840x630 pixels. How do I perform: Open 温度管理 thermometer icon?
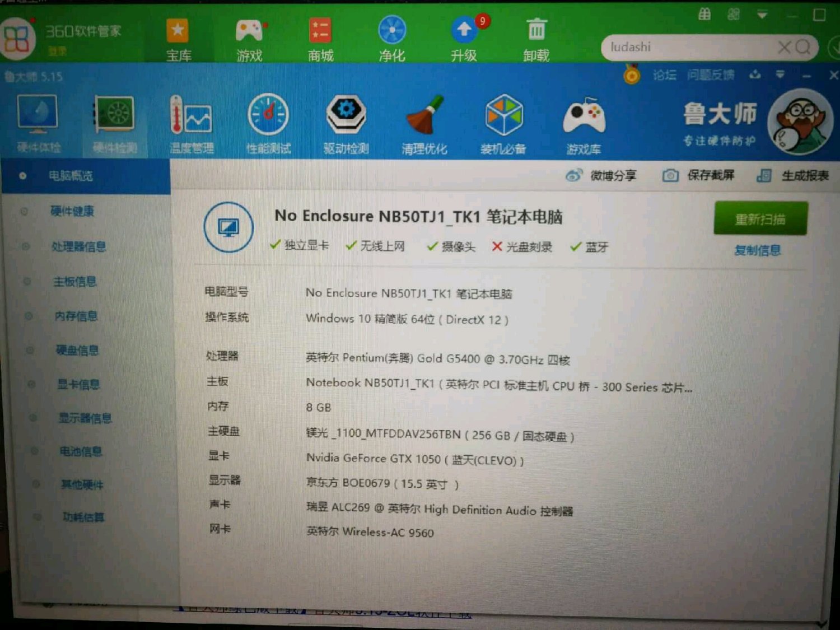[192, 123]
